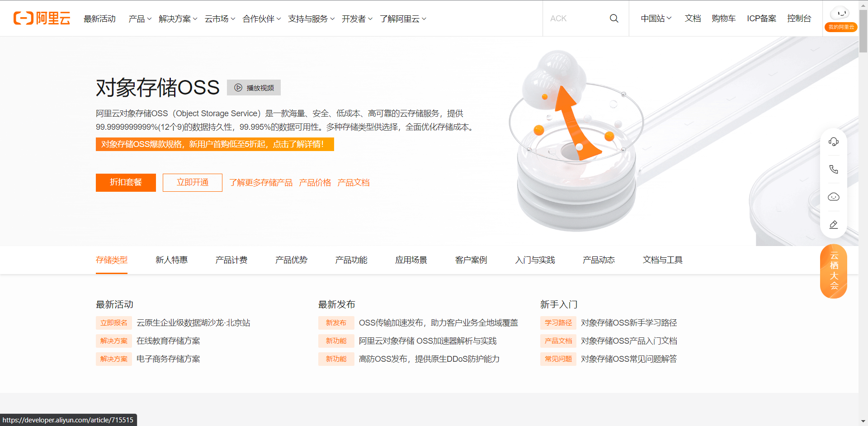Open 对象存储OSS产品入门文档 link

[x=629, y=341]
